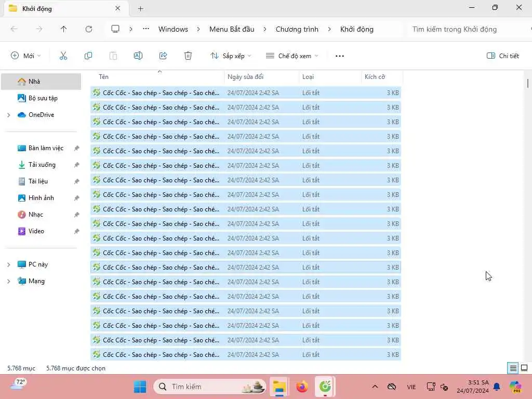Click Khởi động breadcrumb
Viewport: 532px width, 399px height.
coord(356,29)
